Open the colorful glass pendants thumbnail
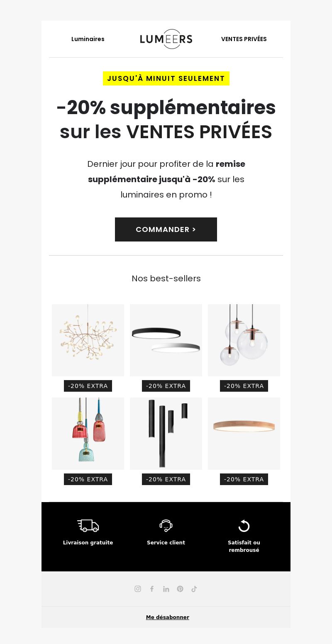Screen dimensions: 332x644 coord(88,434)
